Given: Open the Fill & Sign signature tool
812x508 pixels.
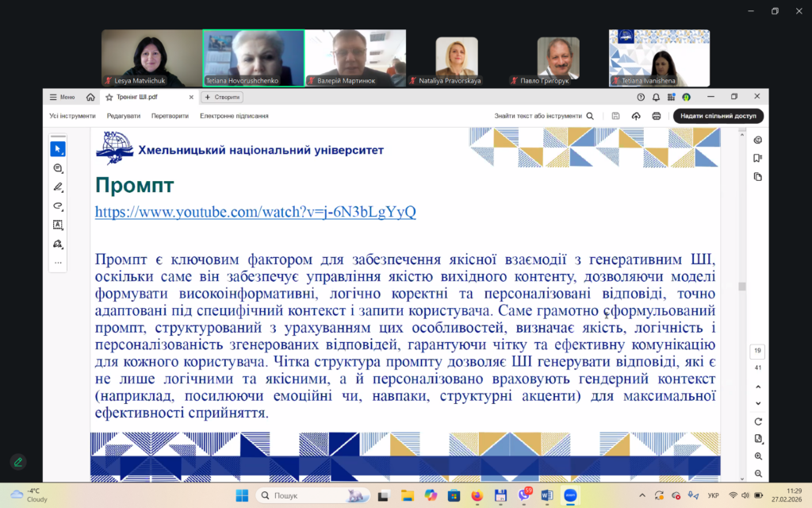Looking at the screenshot, I should 58,244.
